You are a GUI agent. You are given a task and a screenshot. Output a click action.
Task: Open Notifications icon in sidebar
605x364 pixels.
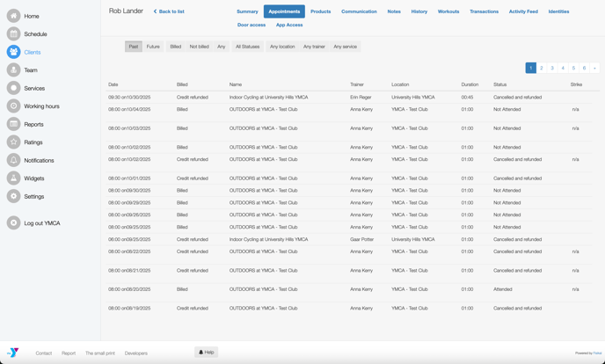(13, 160)
